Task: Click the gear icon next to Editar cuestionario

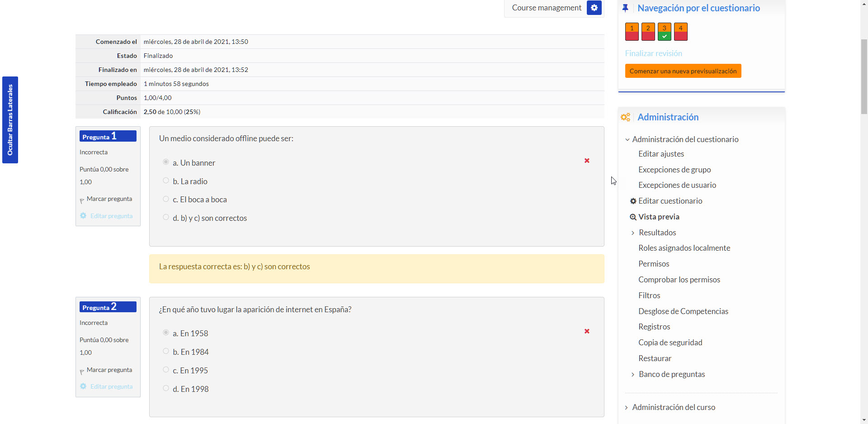Action: coord(633,201)
